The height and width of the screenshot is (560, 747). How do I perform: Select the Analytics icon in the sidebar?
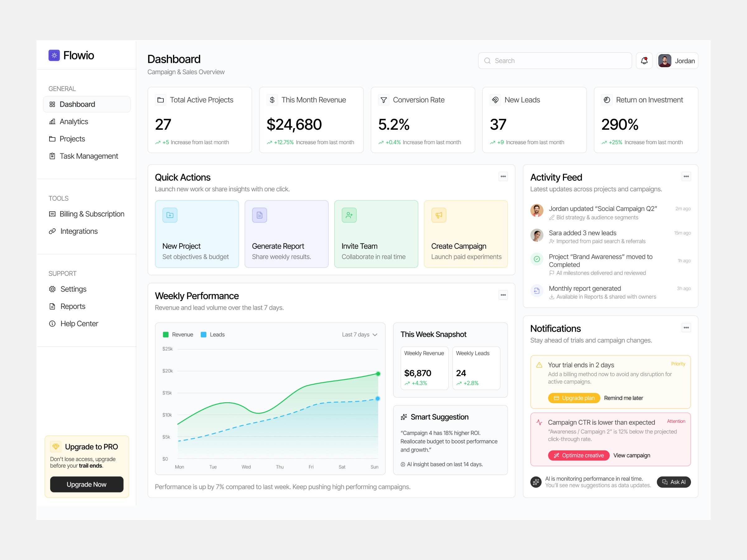(52, 122)
